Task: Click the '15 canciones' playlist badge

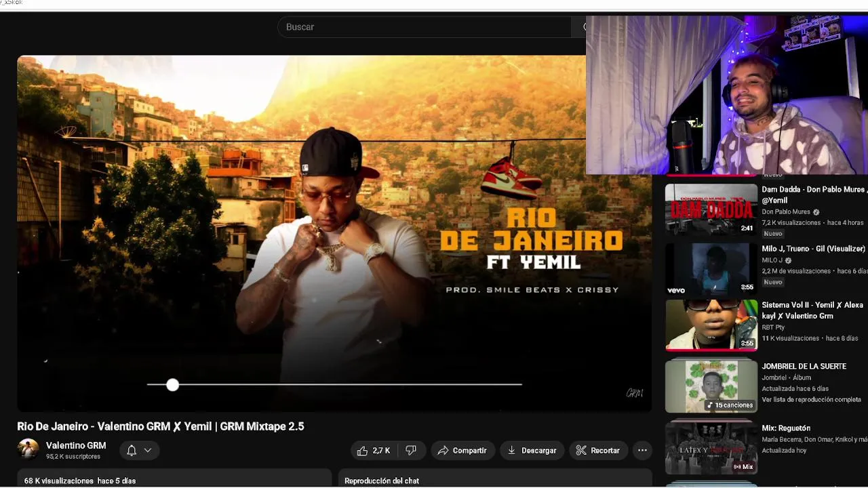Action: 730,405
